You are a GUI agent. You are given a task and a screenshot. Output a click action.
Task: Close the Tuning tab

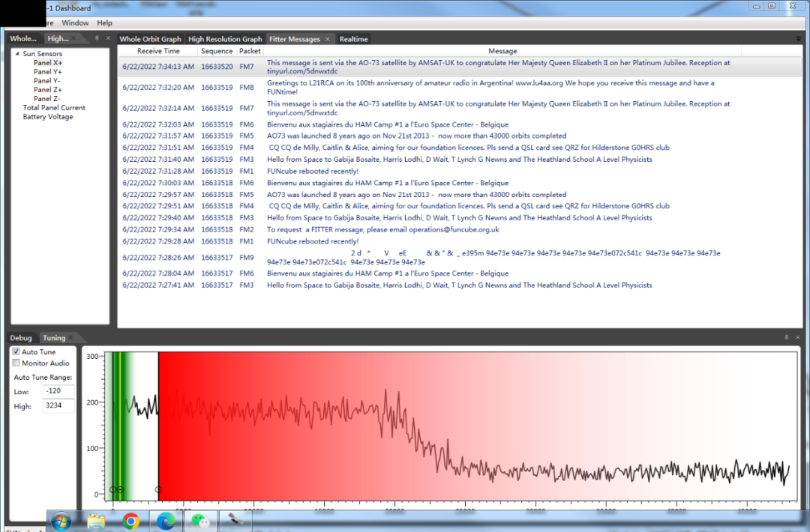tap(70, 338)
